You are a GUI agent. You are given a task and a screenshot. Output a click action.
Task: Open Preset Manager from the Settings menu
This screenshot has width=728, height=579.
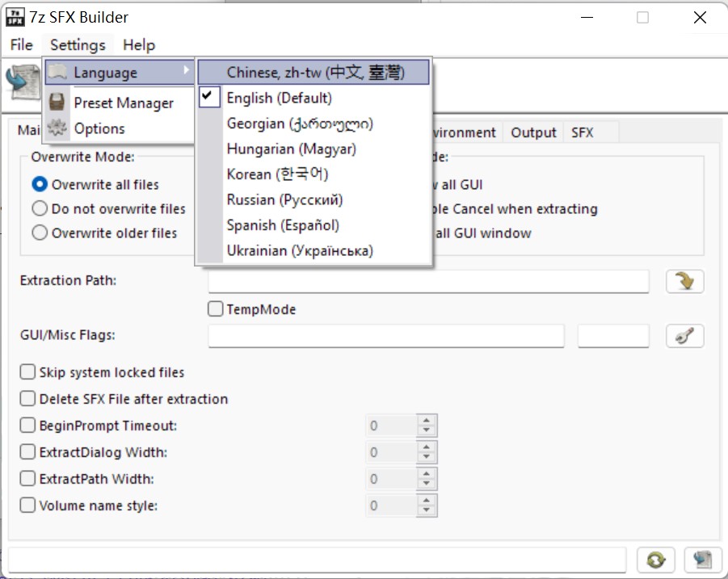point(120,103)
